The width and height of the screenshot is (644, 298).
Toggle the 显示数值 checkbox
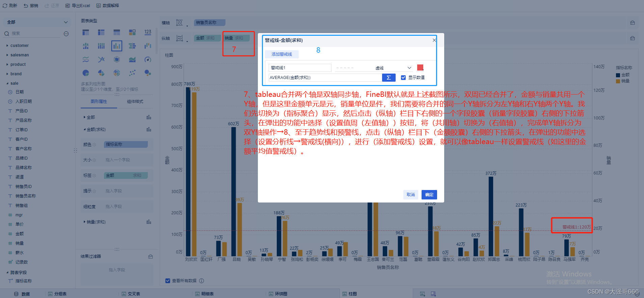403,78
